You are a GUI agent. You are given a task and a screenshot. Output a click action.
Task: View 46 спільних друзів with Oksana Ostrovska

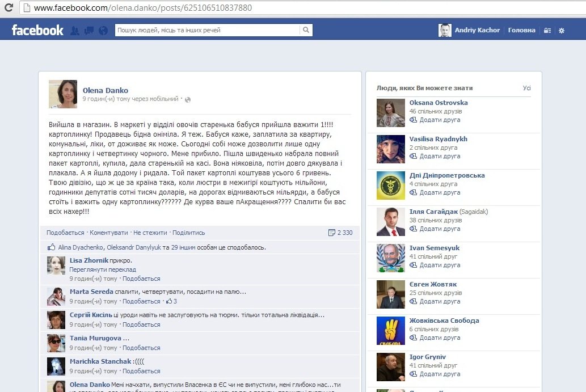click(x=436, y=111)
